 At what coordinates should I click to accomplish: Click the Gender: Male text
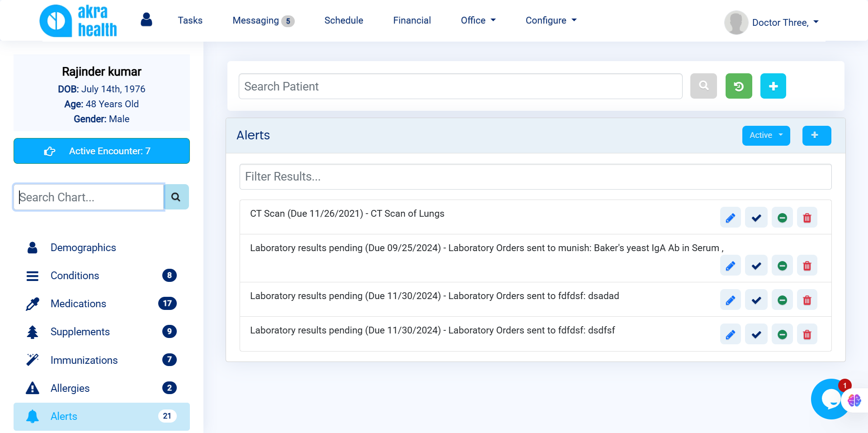click(x=102, y=119)
